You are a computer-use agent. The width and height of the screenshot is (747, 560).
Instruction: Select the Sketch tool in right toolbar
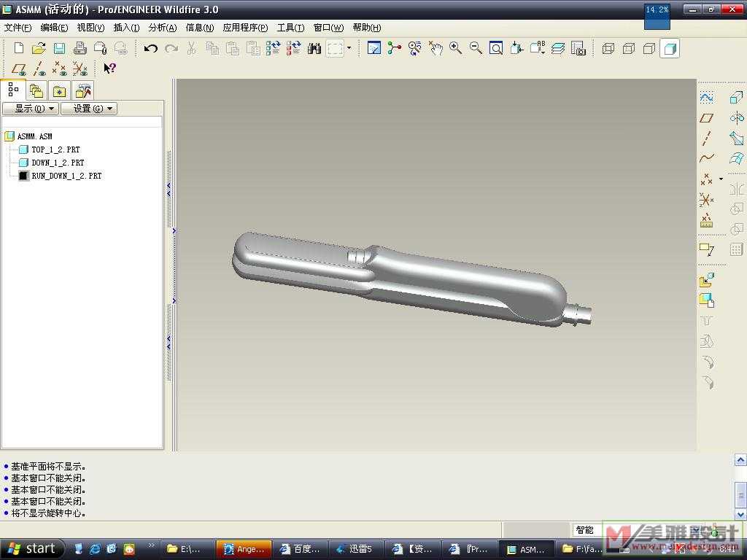point(706,98)
